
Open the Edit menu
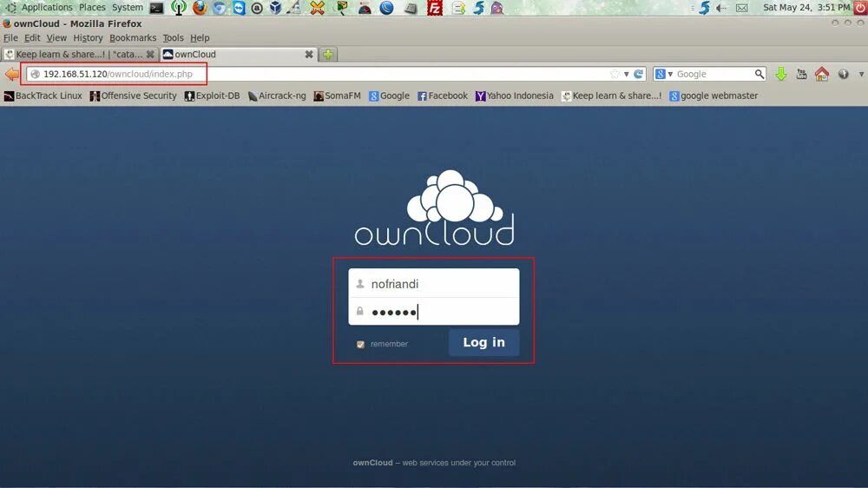pyautogui.click(x=31, y=37)
